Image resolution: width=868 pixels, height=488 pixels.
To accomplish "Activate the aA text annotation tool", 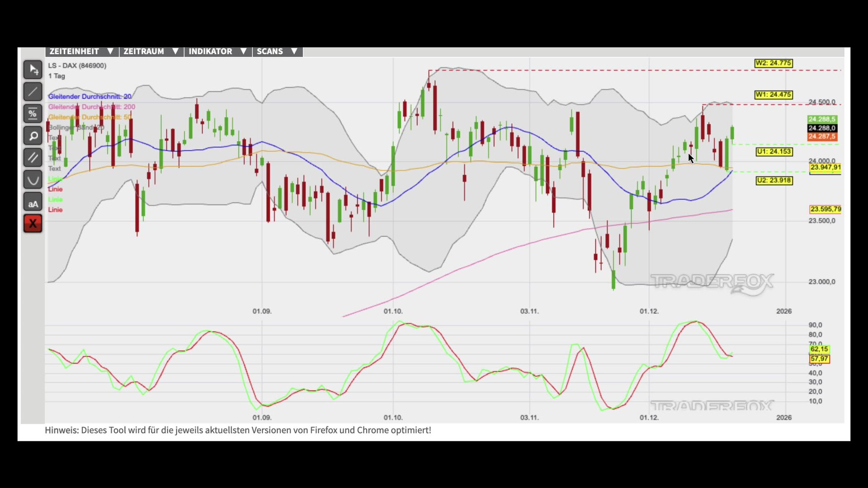I will click(x=33, y=202).
